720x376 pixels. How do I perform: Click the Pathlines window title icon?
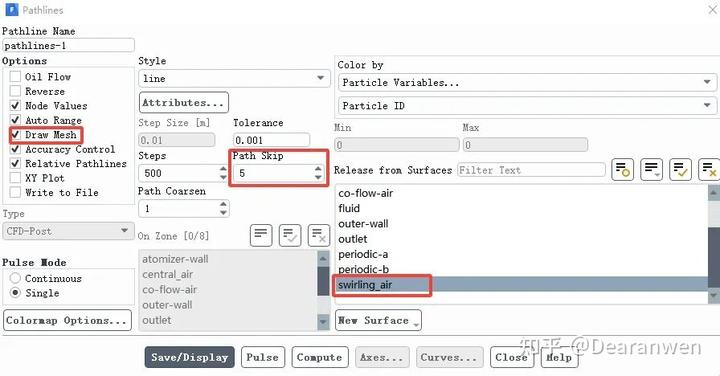(11, 10)
